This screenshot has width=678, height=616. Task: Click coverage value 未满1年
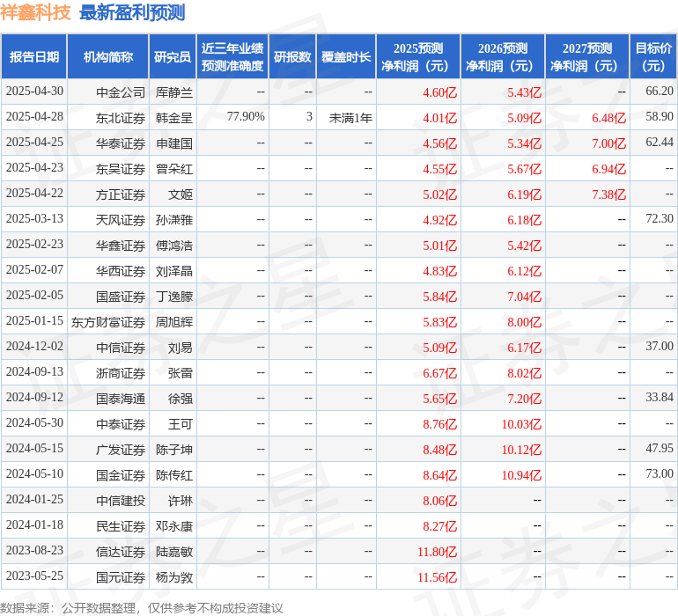tap(350, 118)
